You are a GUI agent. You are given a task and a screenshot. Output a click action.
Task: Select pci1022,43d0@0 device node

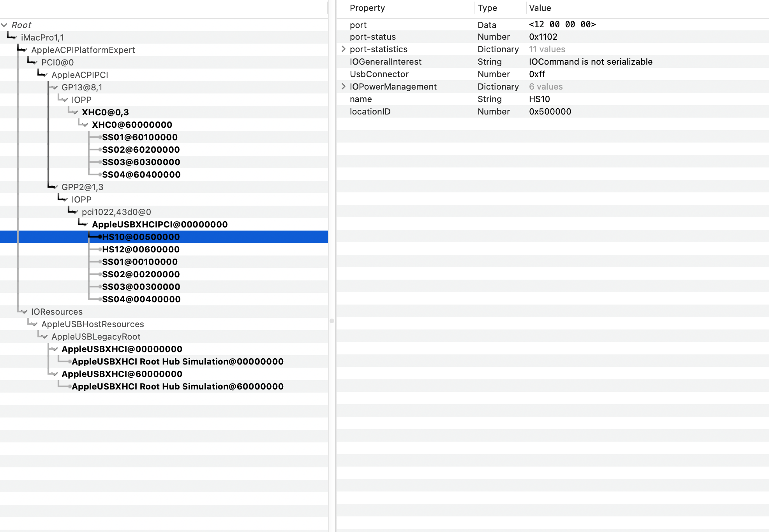(116, 212)
